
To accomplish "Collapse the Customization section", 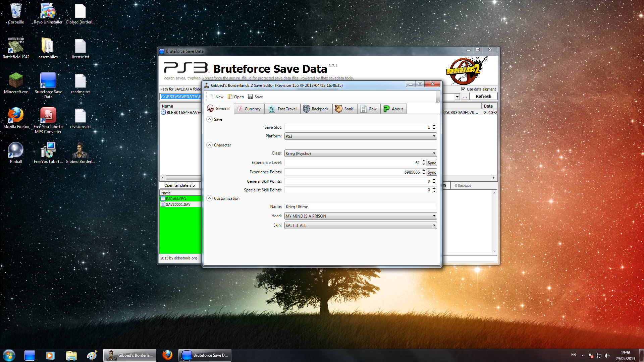I will click(209, 198).
